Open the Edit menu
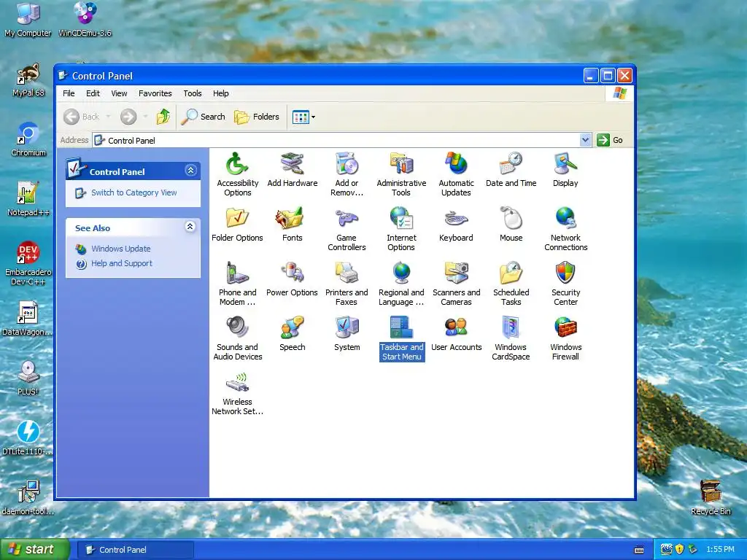 tap(93, 93)
